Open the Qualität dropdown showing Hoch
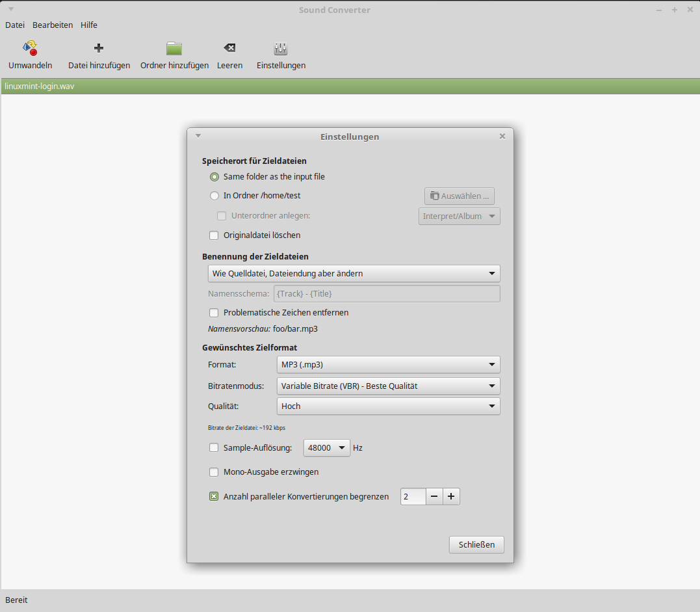Screen dimensions: 700x612 tap(389, 406)
